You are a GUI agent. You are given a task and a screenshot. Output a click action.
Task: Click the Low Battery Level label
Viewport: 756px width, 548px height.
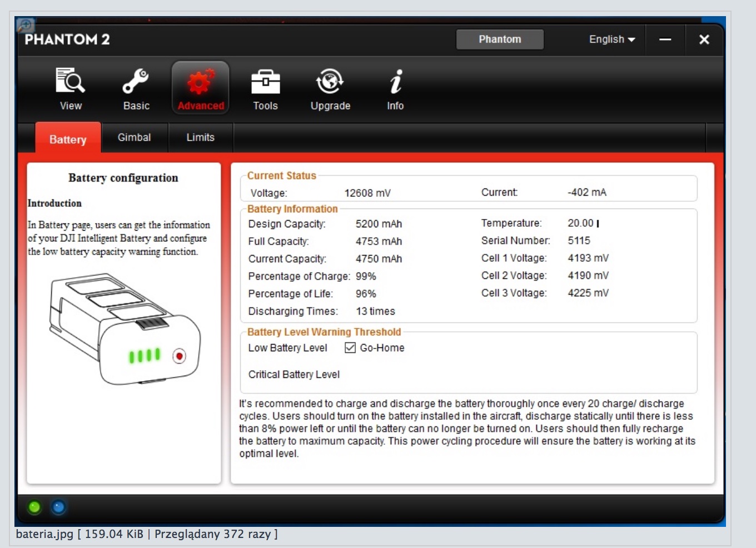(x=287, y=348)
